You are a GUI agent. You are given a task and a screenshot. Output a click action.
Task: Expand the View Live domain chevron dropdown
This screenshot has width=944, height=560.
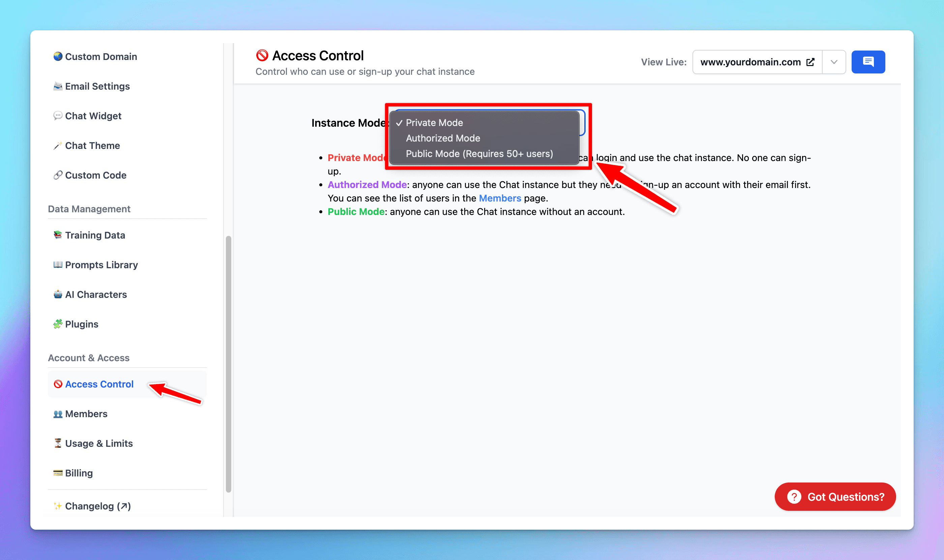834,62
